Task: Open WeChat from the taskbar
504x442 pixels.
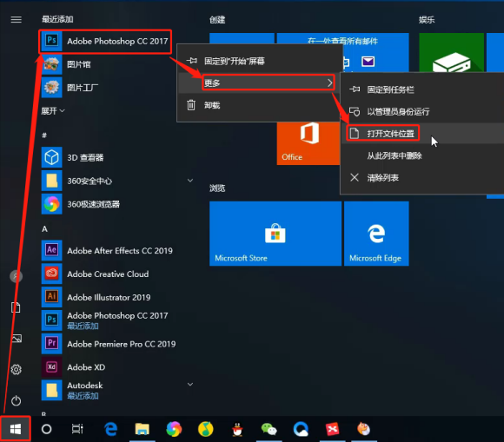Action: click(269, 429)
